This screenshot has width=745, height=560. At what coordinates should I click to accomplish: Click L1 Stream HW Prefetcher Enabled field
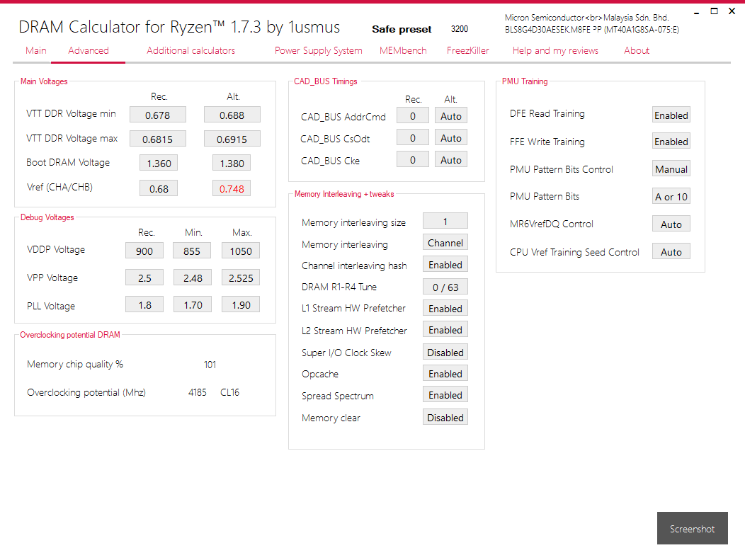(x=445, y=308)
